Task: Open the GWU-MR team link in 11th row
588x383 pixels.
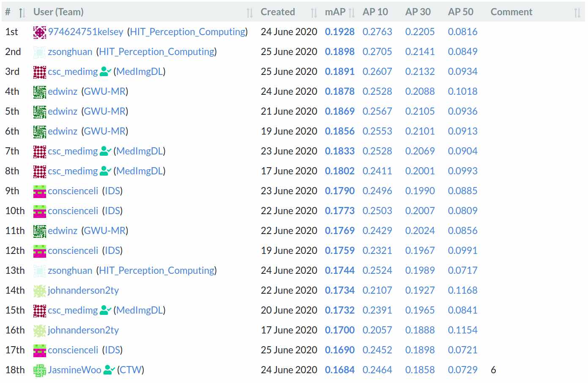Action: 105,231
